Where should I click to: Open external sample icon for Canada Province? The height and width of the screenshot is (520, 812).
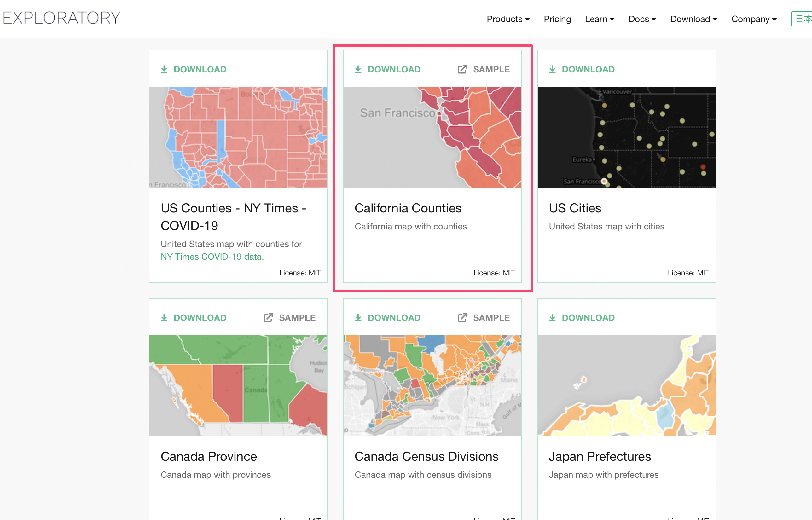(268, 318)
